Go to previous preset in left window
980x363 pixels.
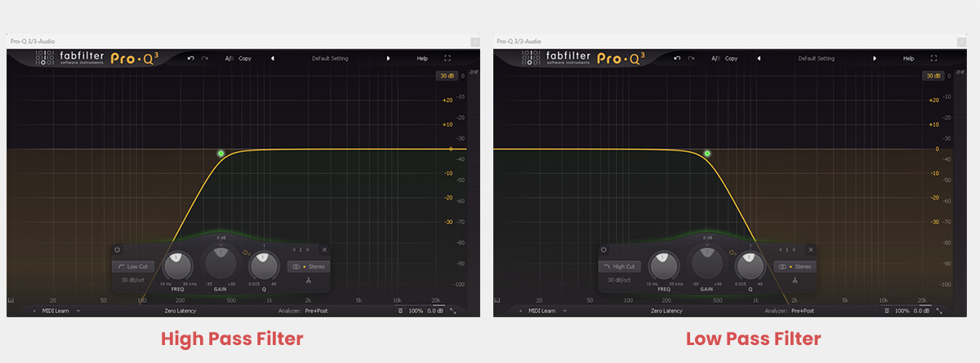coord(272,58)
